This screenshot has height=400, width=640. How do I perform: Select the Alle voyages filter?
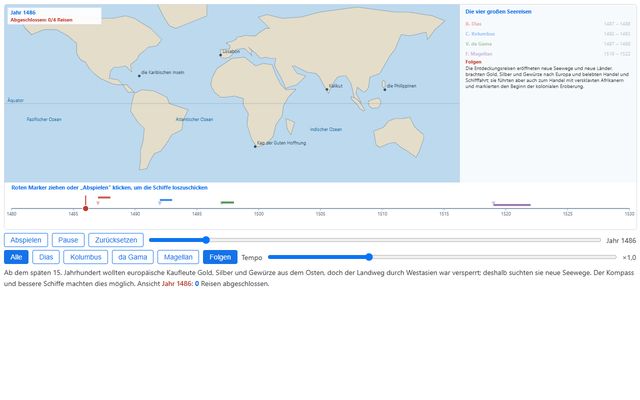point(16,257)
